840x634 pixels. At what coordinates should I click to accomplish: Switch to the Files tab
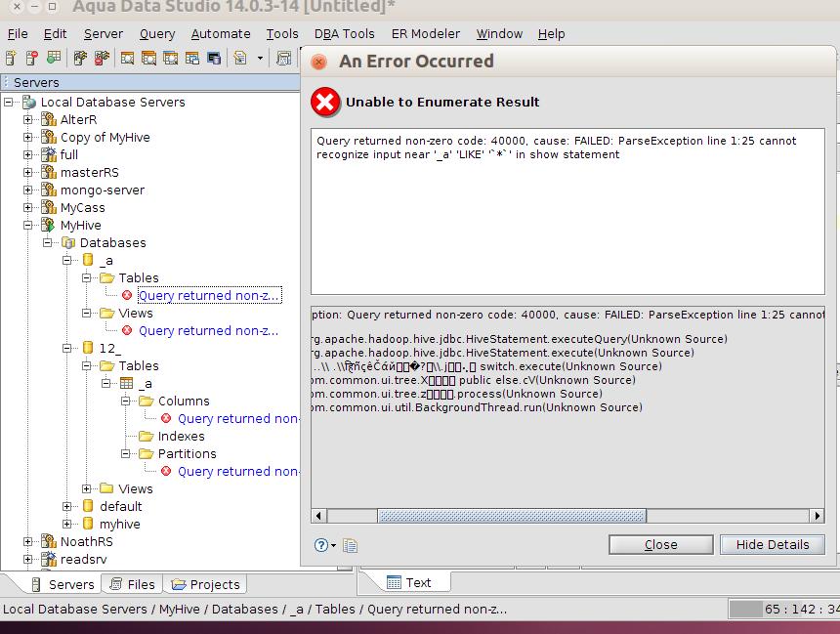click(132, 584)
